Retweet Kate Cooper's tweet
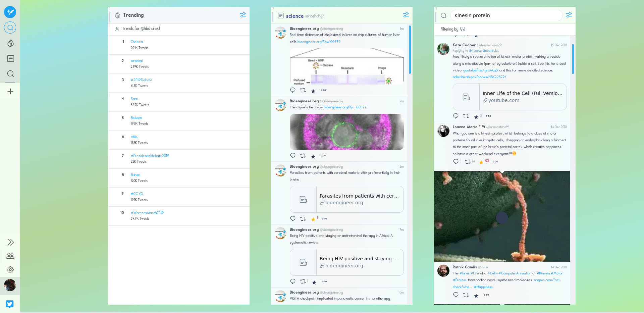The width and height of the screenshot is (644, 313). (466, 116)
